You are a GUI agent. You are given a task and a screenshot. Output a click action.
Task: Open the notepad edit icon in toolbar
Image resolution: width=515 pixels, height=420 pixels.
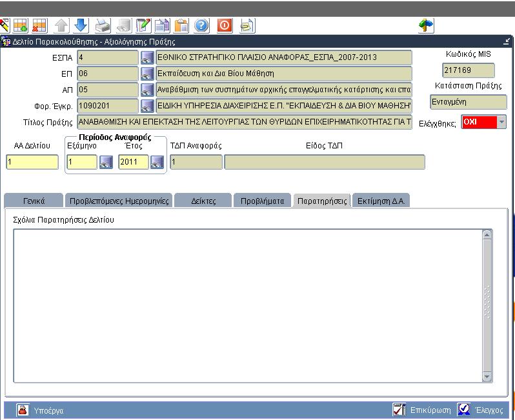pyautogui.click(x=143, y=25)
